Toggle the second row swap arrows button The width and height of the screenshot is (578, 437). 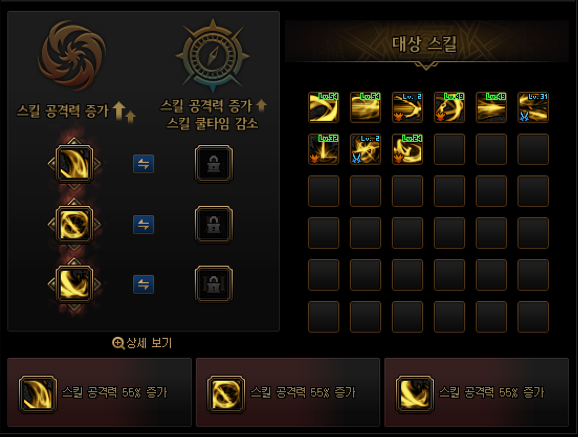(x=143, y=225)
